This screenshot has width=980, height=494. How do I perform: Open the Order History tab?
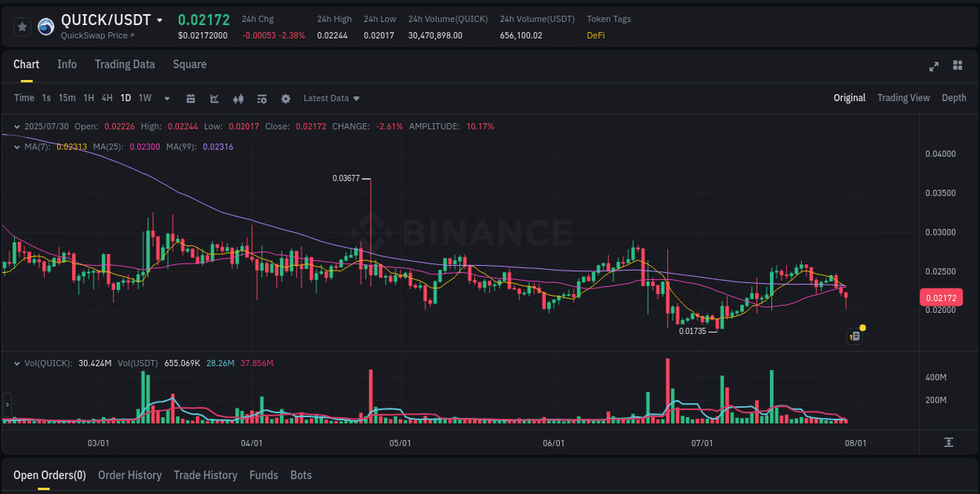129,475
